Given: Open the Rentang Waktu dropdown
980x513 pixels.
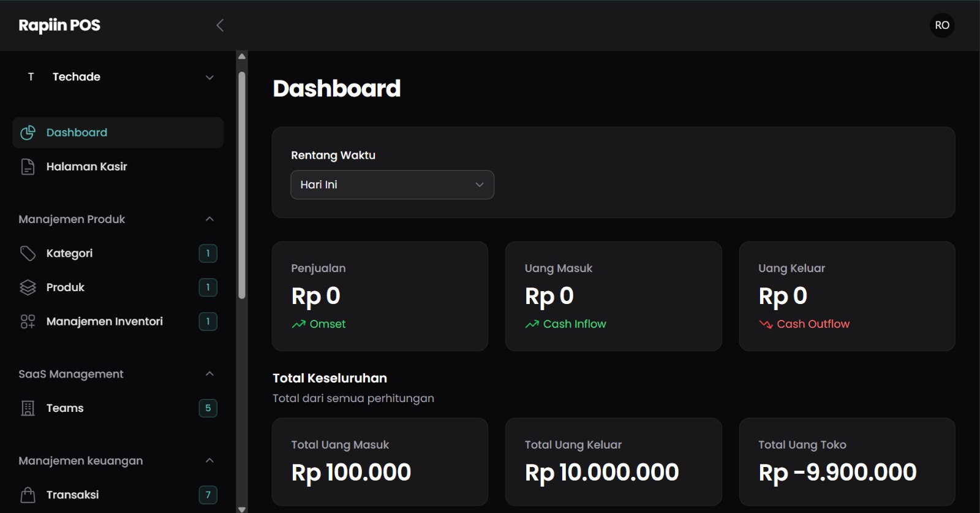Looking at the screenshot, I should (392, 184).
